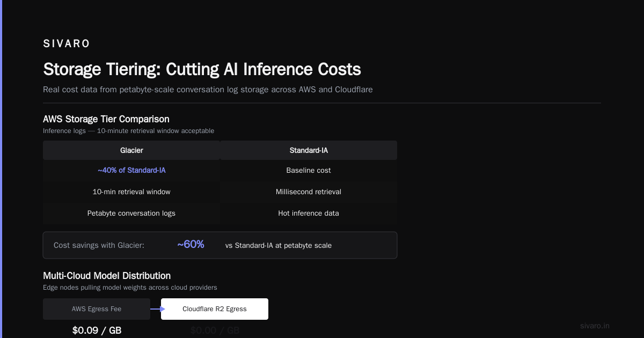The width and height of the screenshot is (644, 338).
Task: Open the sivaro.in footer link
Action: click(x=595, y=326)
